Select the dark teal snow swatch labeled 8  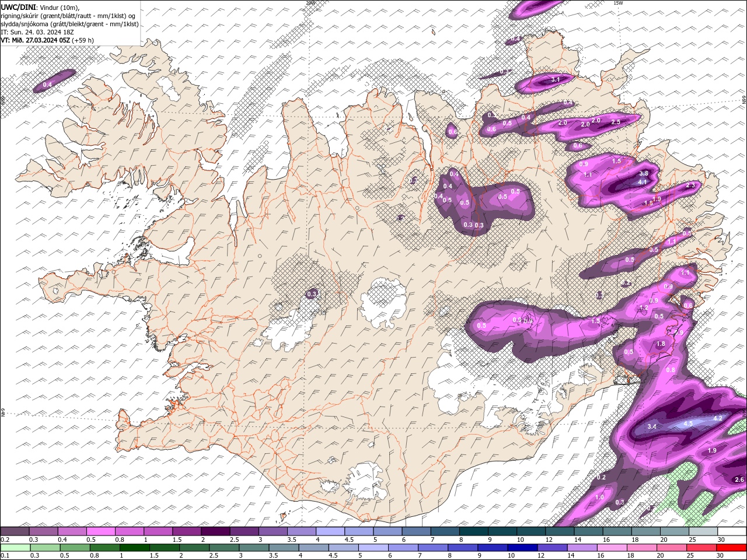coord(473,531)
